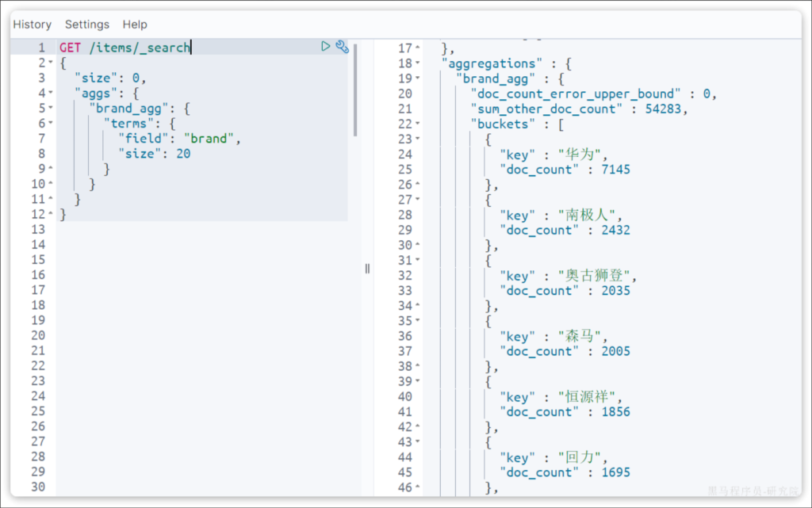Viewport: 812px width, 508px height.
Task: Fold the 奥古狮登 bucket at line 31
Action: (418, 261)
